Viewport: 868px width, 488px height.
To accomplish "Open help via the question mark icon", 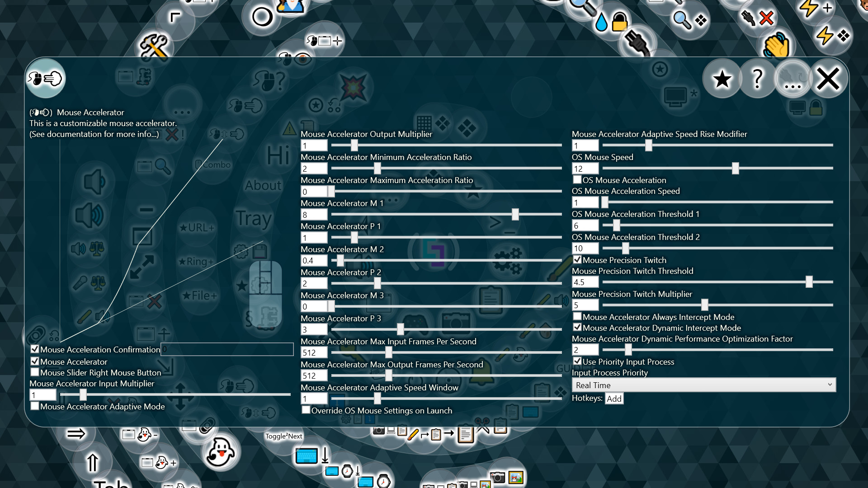I will 758,78.
